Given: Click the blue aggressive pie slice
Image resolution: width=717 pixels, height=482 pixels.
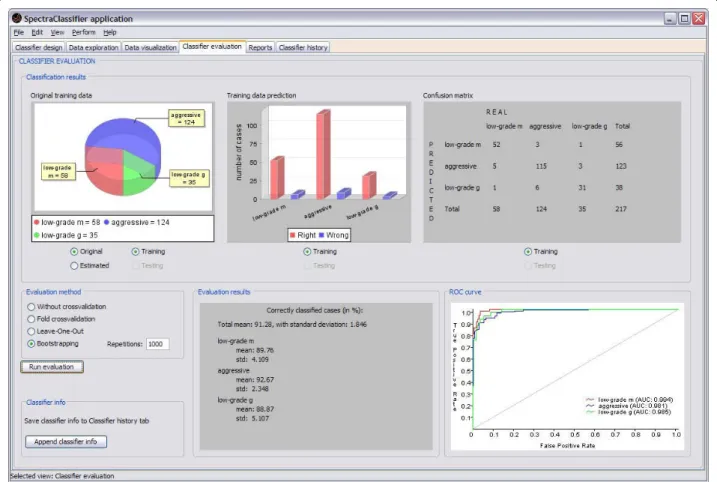Looking at the screenshot, I should [x=123, y=135].
